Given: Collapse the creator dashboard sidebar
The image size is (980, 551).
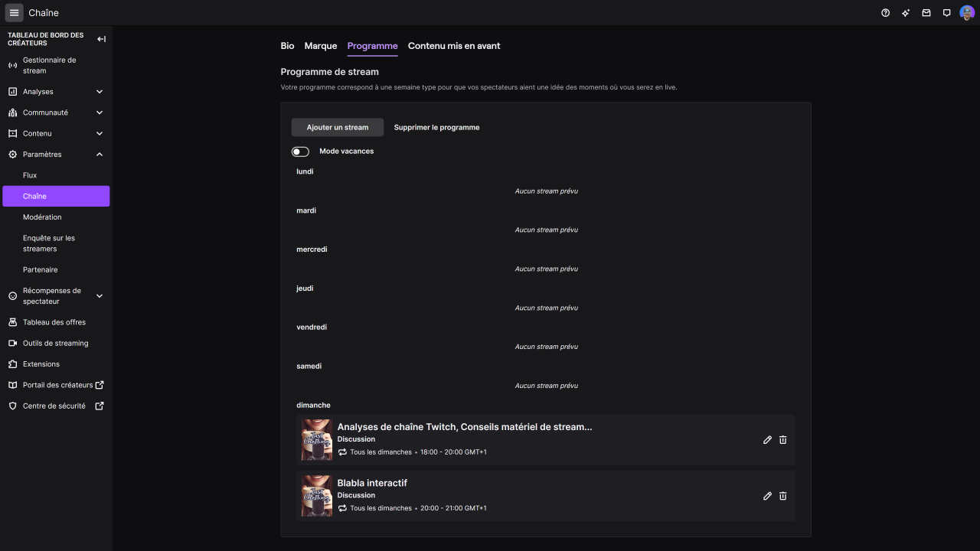Looking at the screenshot, I should [x=101, y=39].
